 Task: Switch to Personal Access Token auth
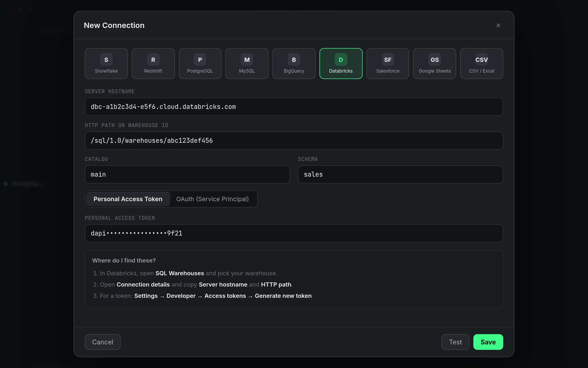128,199
